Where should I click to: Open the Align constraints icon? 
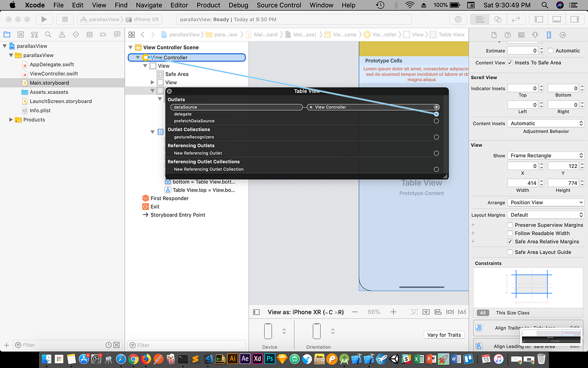tap(438, 311)
